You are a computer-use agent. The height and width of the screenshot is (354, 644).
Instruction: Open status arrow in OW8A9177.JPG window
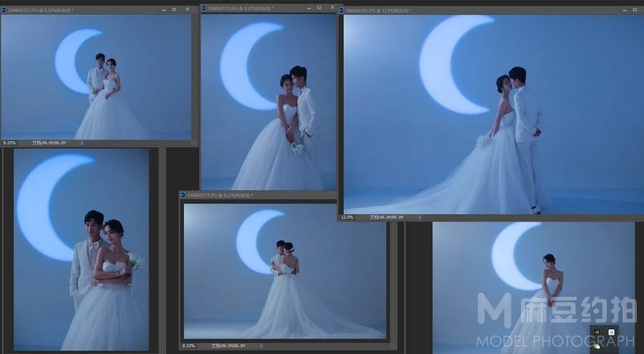click(x=260, y=346)
